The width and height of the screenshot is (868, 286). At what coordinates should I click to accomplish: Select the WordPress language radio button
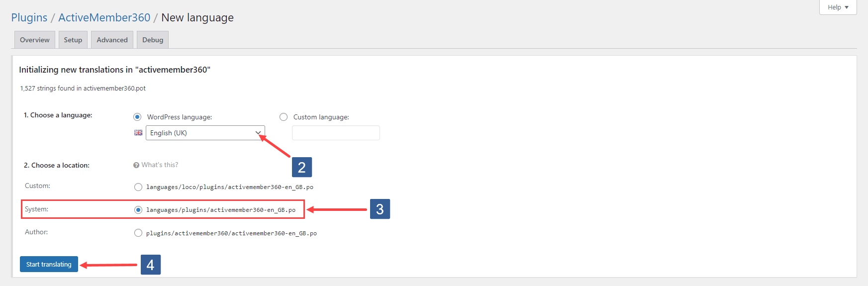tap(137, 117)
